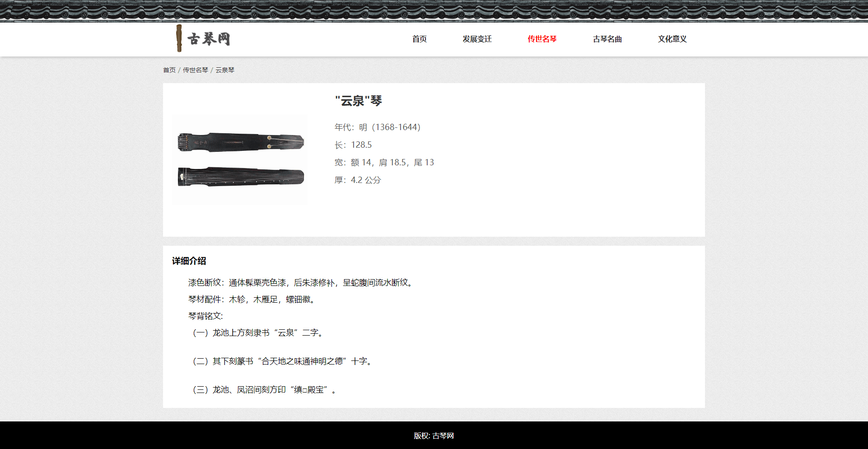Click the 版权: 古琴网 footer text
868x449 pixels.
click(x=434, y=436)
